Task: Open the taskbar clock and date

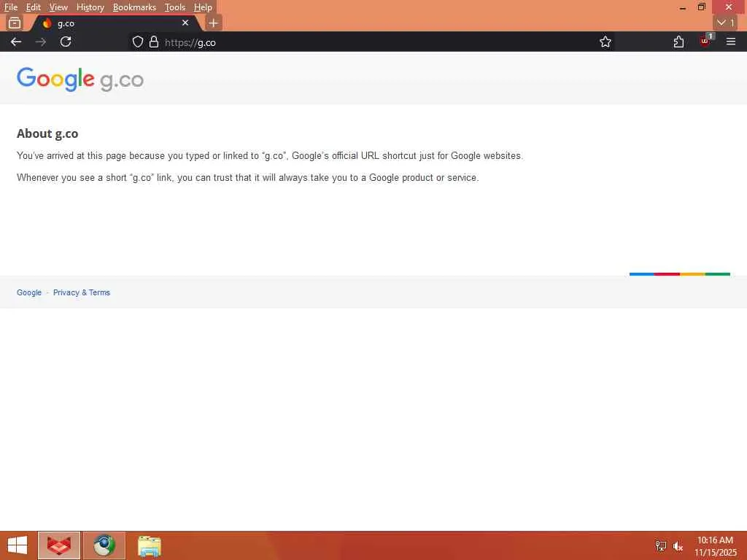Action: coord(715,546)
